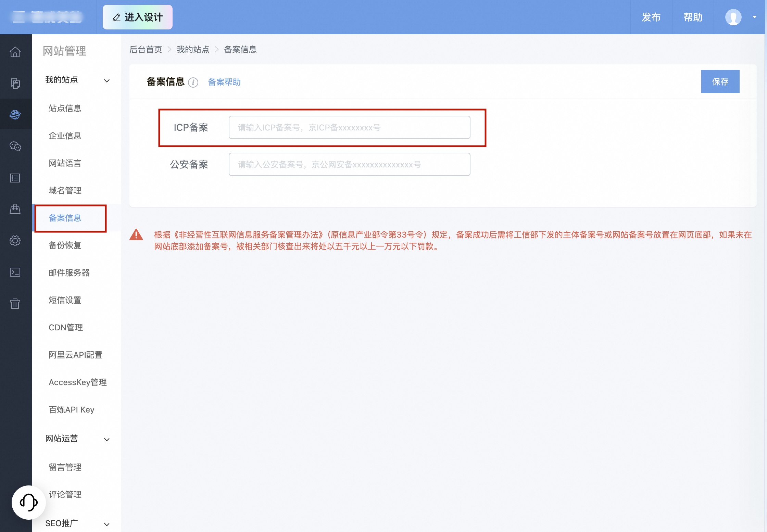Click the 保存 button

[720, 81]
